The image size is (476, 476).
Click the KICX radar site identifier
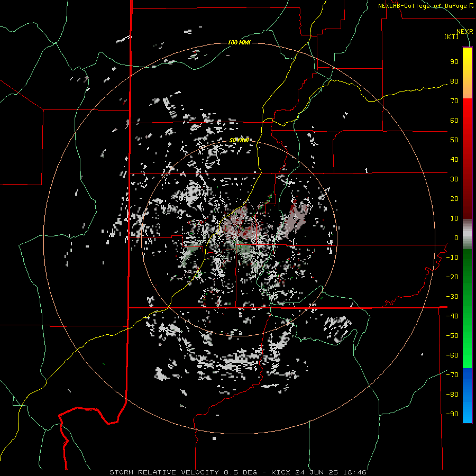[281, 472]
